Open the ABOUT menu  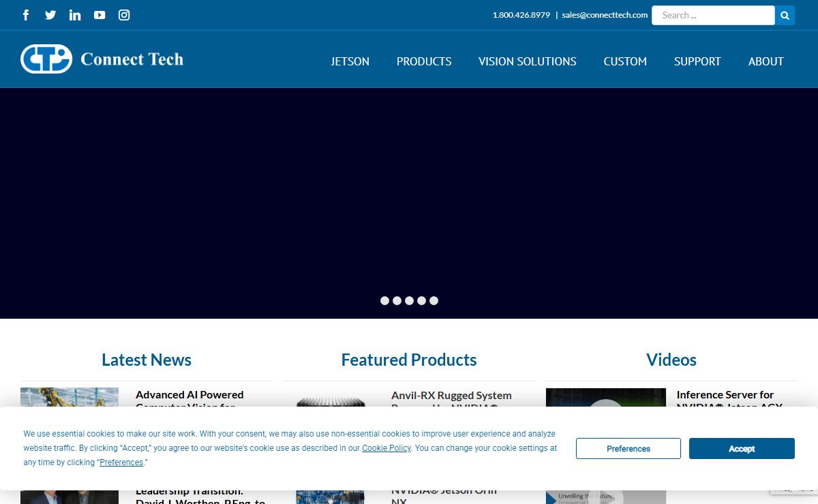pyautogui.click(x=766, y=61)
